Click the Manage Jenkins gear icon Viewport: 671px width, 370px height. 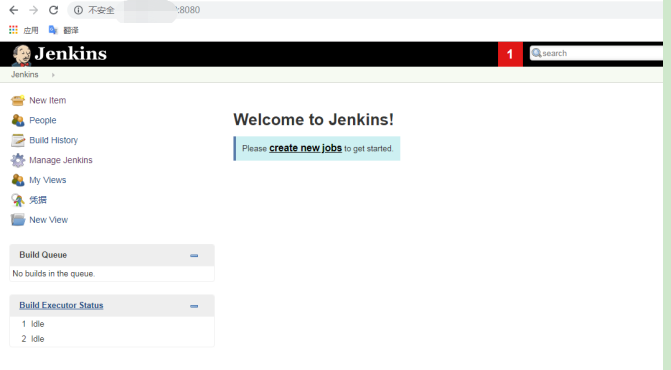click(x=18, y=160)
